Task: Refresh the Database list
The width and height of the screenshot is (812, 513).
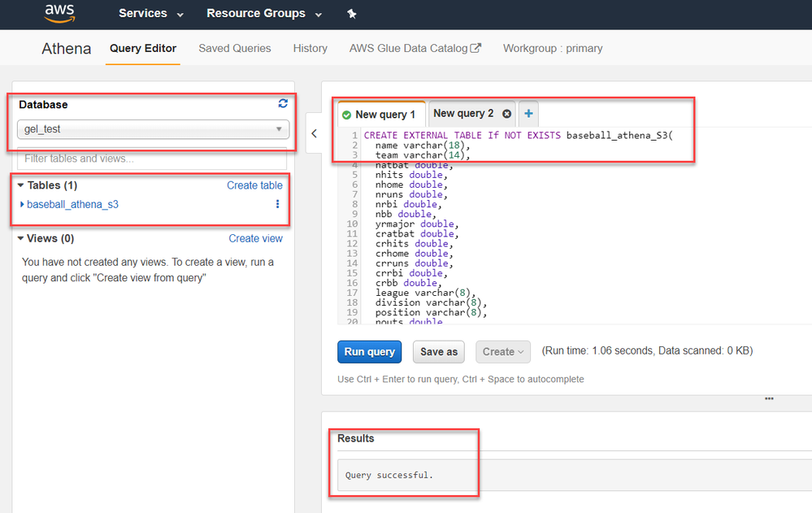Action: [283, 103]
